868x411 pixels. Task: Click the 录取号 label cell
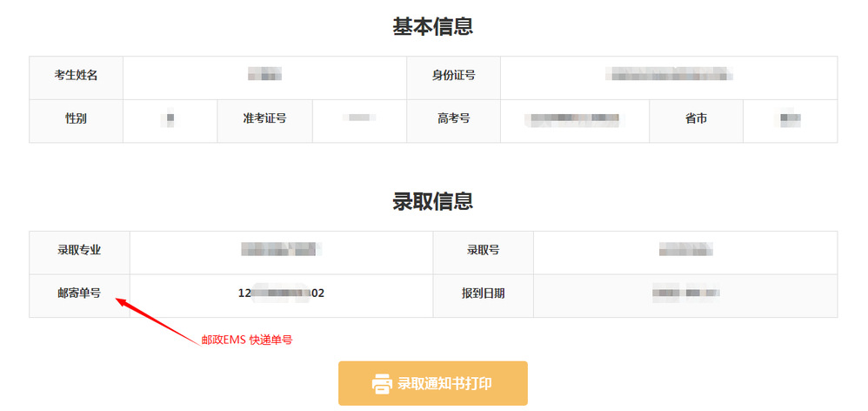coord(483,250)
